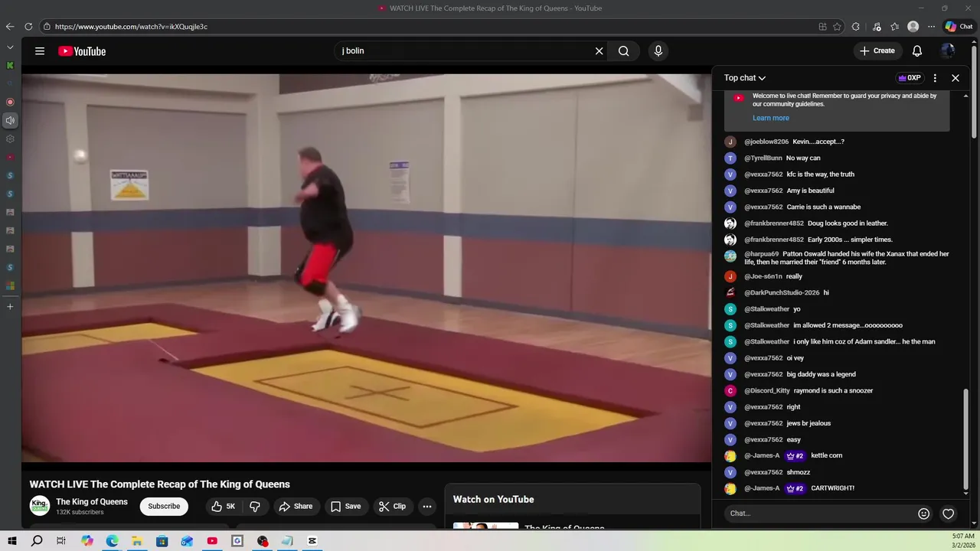
Task: Open more video actions three-dot menu
Action: click(x=427, y=506)
